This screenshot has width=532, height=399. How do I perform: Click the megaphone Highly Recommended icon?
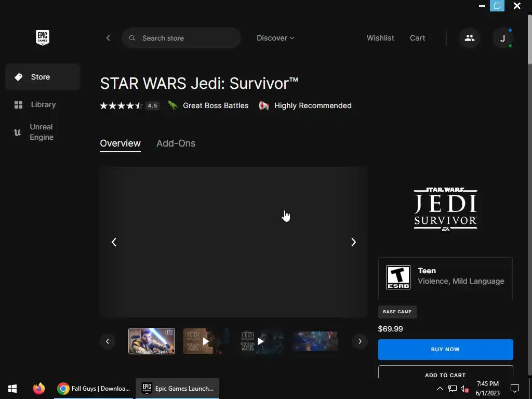pyautogui.click(x=264, y=105)
